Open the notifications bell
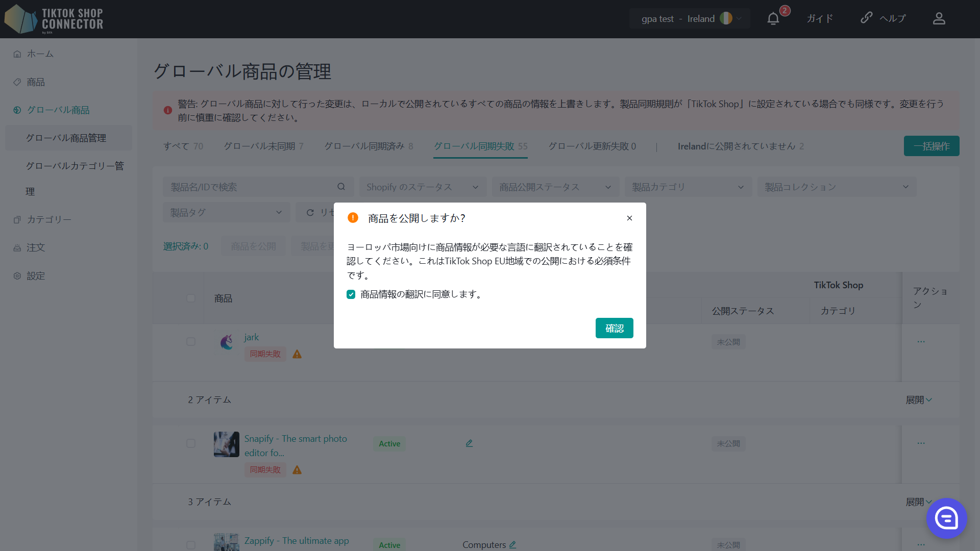Screen dimensions: 980x551 [773, 19]
